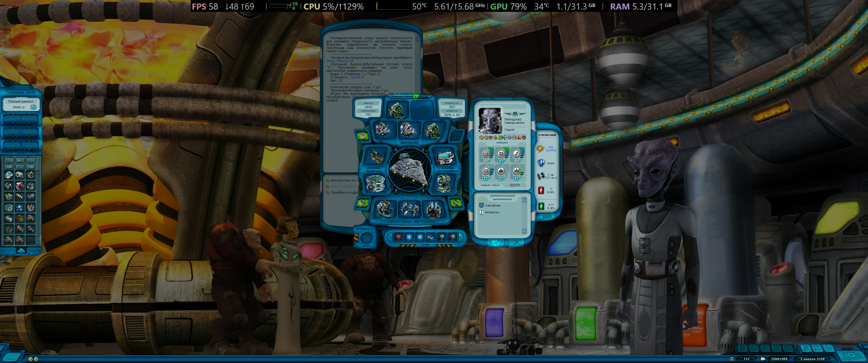Open the government building icon in bottom bar
Viewport: 868px width, 363px height.
[742, 348]
